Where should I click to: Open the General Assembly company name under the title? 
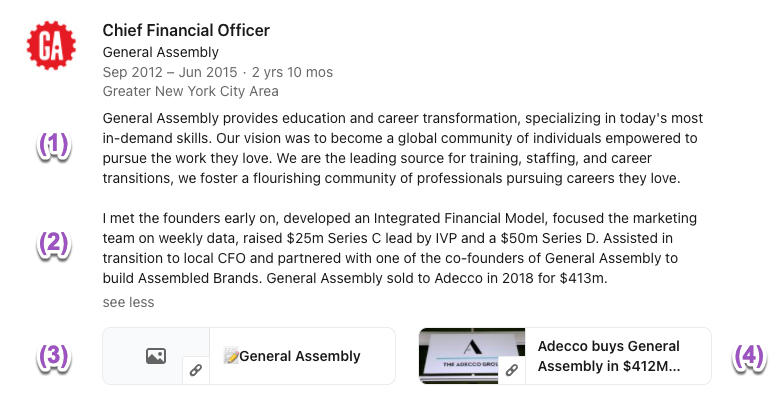coord(160,52)
